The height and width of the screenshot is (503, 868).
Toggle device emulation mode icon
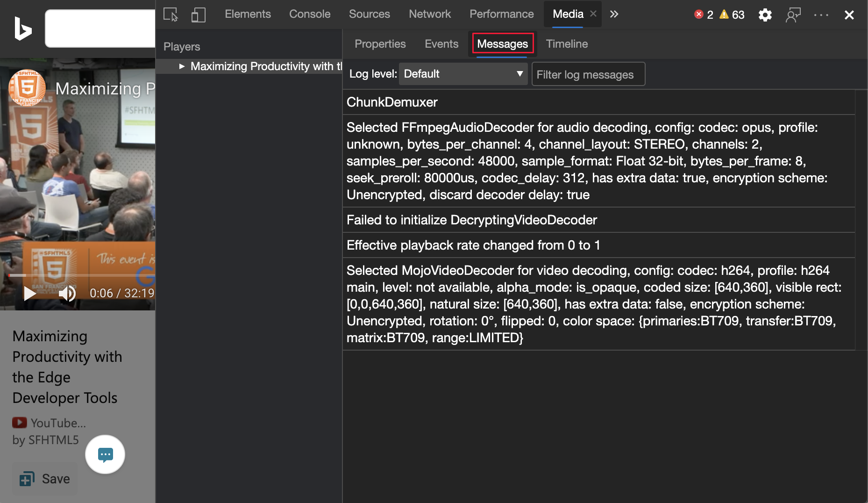click(x=199, y=14)
